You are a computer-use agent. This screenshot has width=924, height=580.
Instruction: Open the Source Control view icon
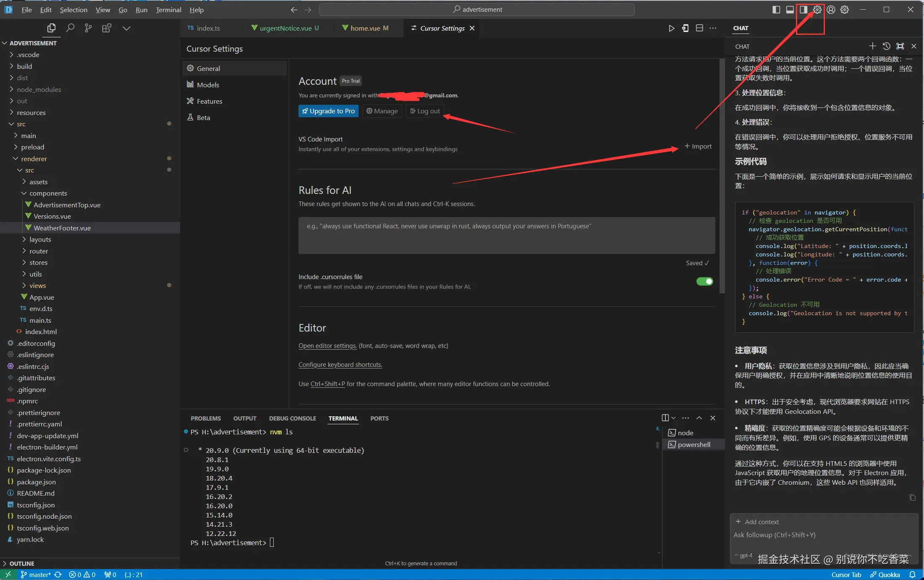(88, 28)
